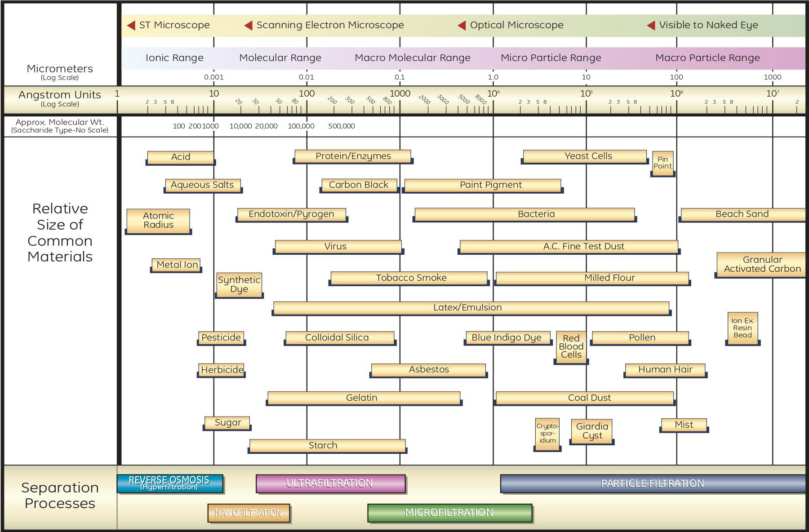Click the Colloidal Silica bar
809x532 pixels.
[340, 338]
